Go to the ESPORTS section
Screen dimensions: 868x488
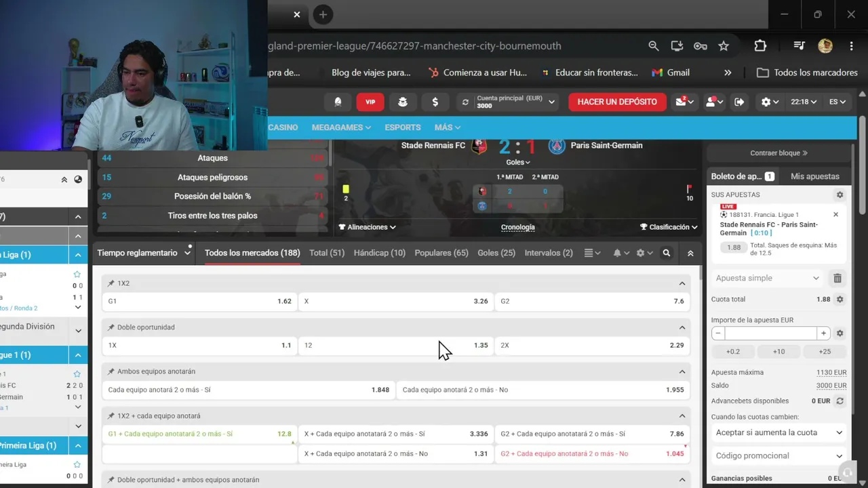(403, 127)
